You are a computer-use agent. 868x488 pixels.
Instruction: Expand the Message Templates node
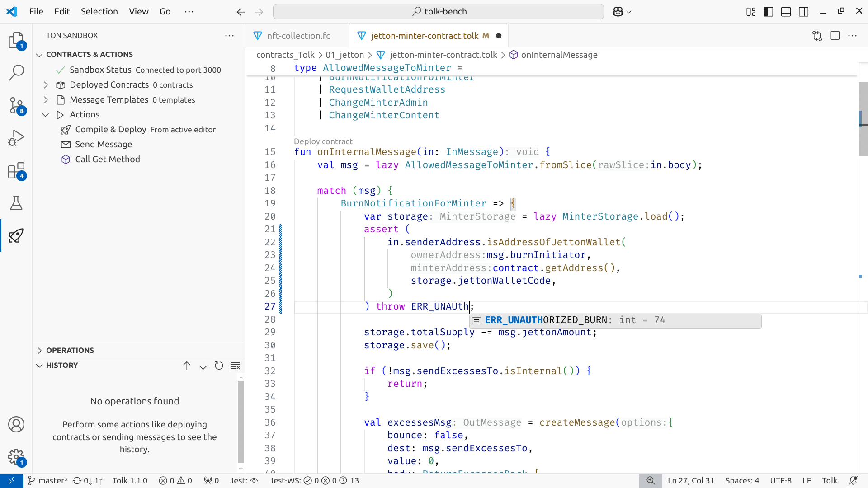tap(46, 100)
